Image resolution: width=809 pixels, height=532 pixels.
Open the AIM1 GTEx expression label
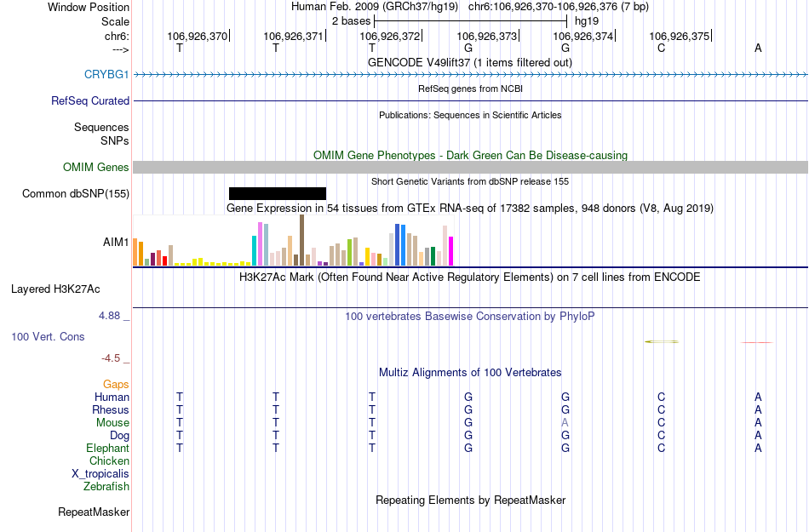point(116,242)
